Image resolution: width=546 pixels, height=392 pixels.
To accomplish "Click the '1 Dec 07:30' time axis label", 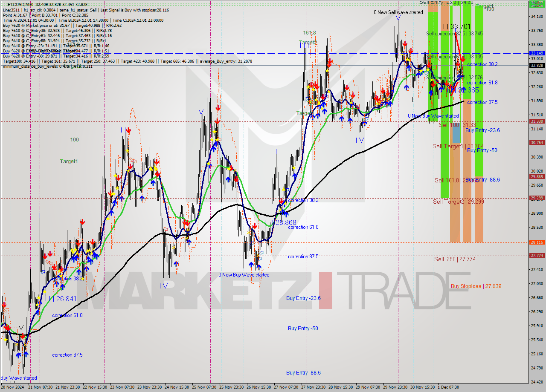I will pyautogui.click(x=448, y=388).
